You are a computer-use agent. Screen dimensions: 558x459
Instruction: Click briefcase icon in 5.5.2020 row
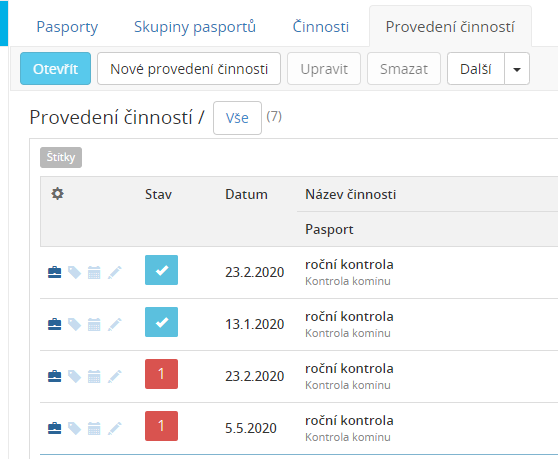click(54, 428)
